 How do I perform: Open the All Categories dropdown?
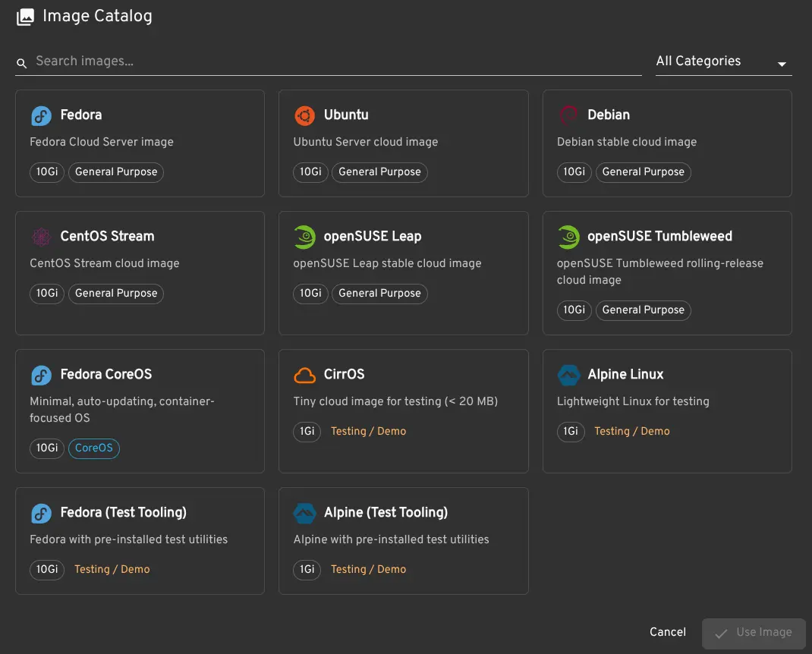723,61
